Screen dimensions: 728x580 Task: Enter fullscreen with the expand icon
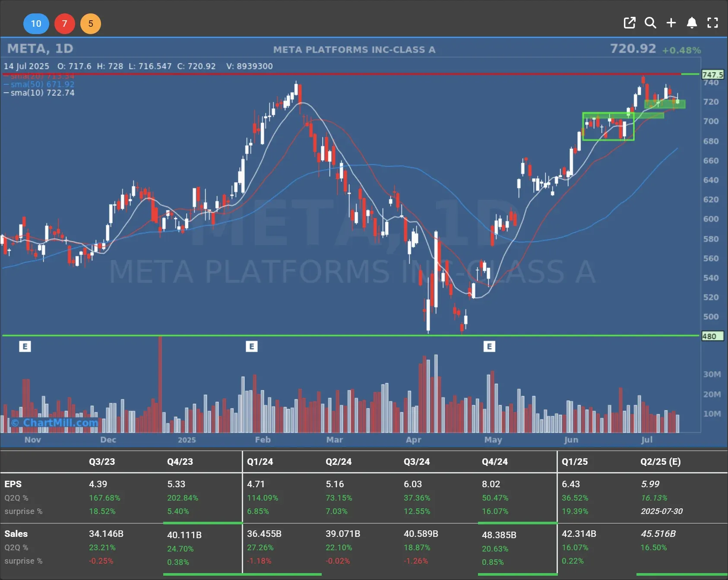tap(712, 23)
